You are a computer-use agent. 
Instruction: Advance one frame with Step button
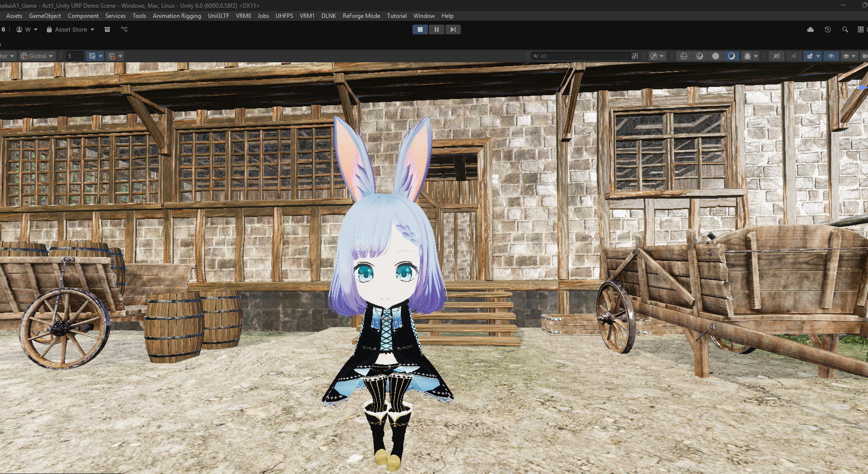[x=453, y=29]
